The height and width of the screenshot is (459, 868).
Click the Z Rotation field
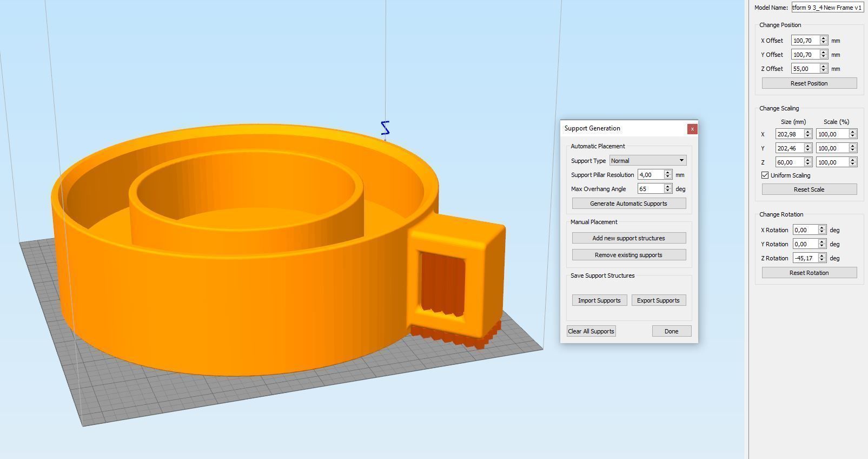pyautogui.click(x=805, y=258)
